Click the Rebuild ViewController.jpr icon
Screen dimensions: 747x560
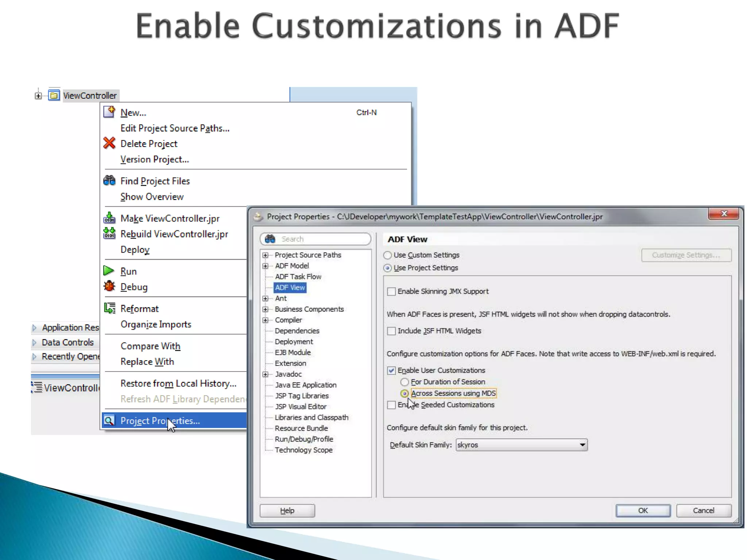[x=109, y=233]
